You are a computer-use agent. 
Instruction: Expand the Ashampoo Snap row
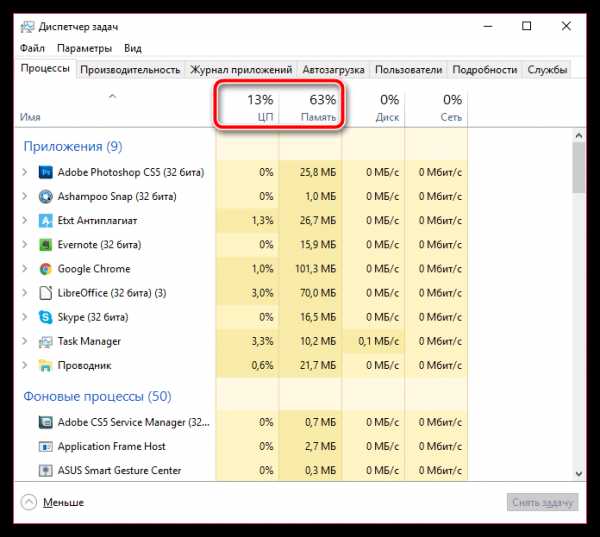pos(25,196)
